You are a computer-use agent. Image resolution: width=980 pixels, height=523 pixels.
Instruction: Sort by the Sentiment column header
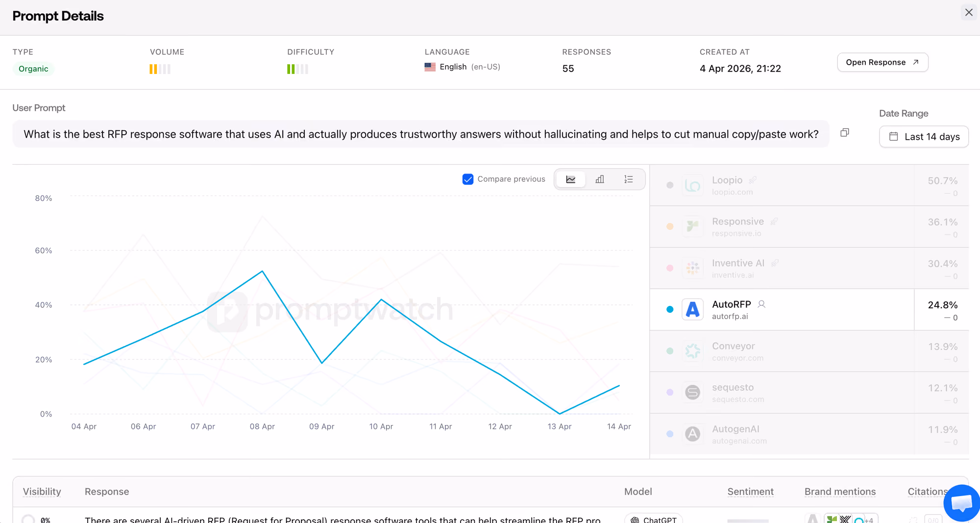[x=750, y=492]
